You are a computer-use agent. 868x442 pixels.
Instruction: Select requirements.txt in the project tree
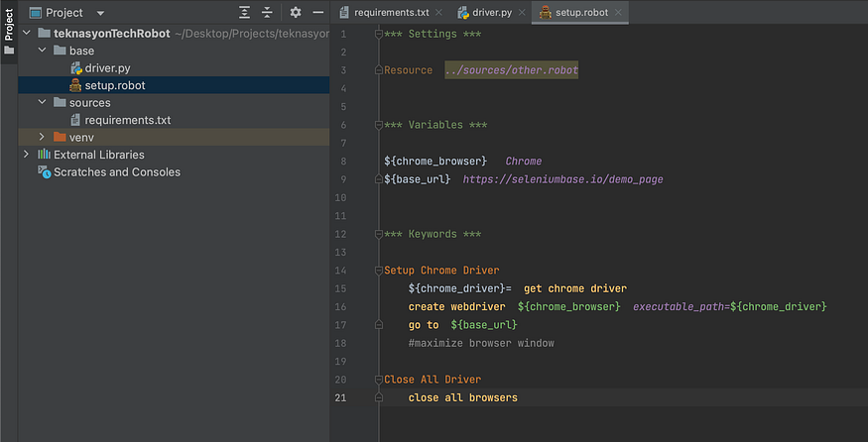(x=127, y=120)
